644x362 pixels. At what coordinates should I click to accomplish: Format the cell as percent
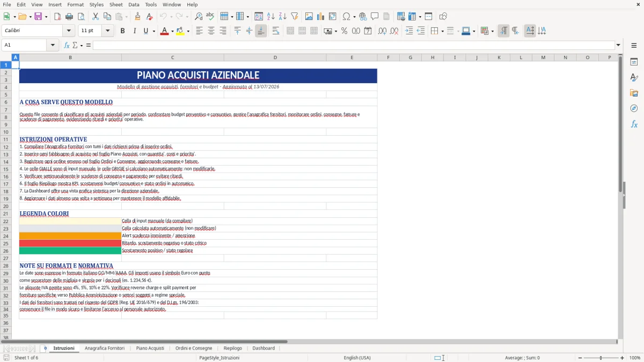click(x=344, y=31)
